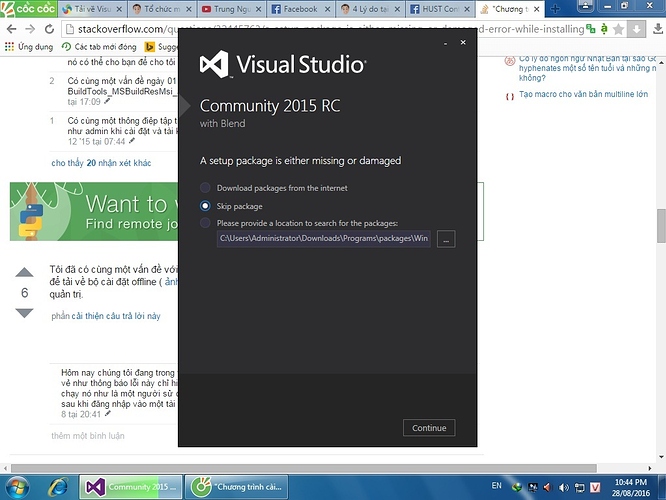Open the volume speaker tray icon
This screenshot has height=500, width=666.
click(x=564, y=487)
